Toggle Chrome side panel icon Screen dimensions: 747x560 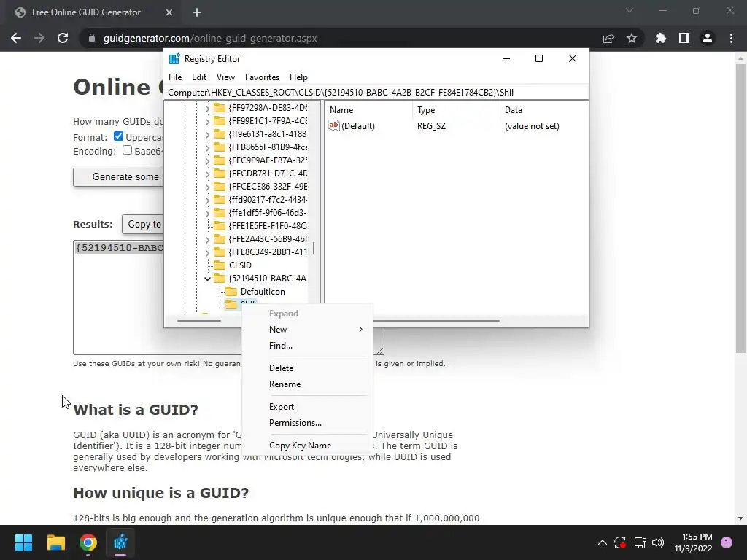pos(684,38)
